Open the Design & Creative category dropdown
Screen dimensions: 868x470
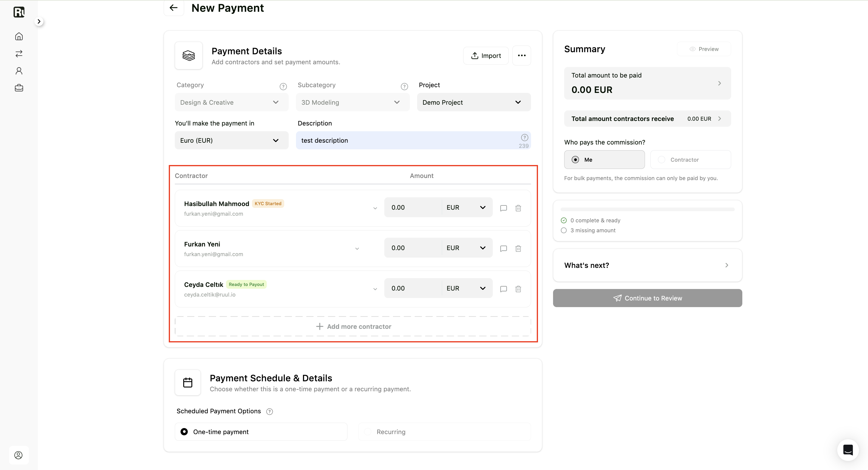click(231, 102)
